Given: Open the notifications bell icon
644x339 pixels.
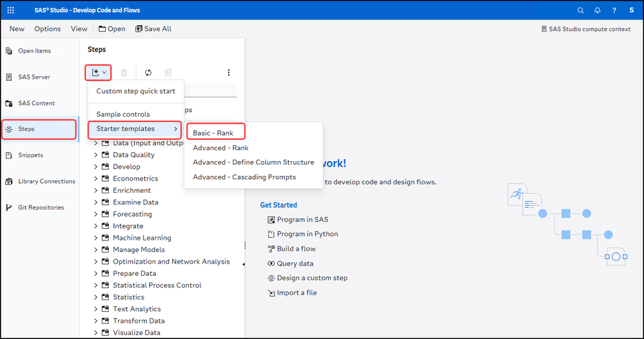Looking at the screenshot, I should (x=597, y=10).
